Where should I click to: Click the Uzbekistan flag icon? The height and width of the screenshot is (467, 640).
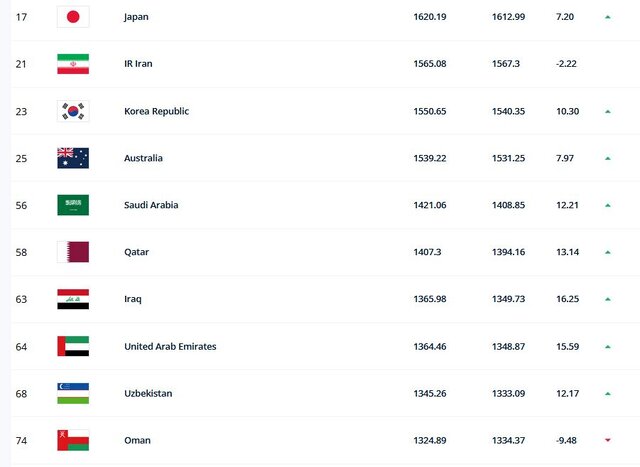[x=73, y=393]
